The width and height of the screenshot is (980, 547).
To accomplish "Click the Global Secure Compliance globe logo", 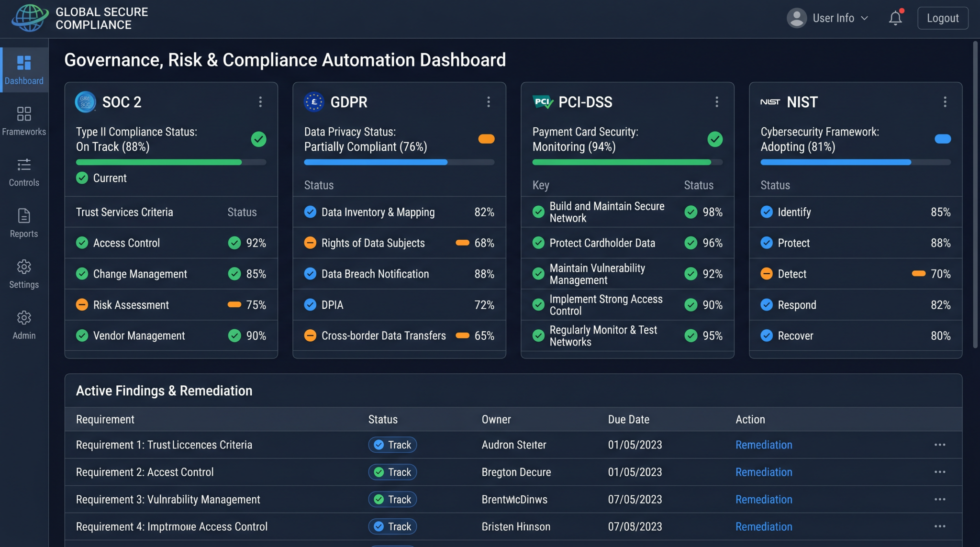I will (30, 18).
